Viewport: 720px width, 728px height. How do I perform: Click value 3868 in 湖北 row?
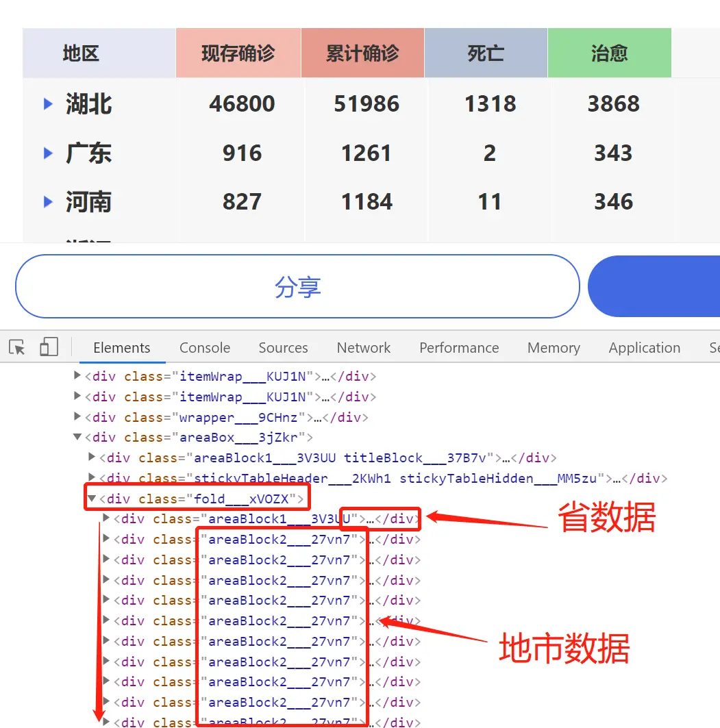click(x=614, y=103)
